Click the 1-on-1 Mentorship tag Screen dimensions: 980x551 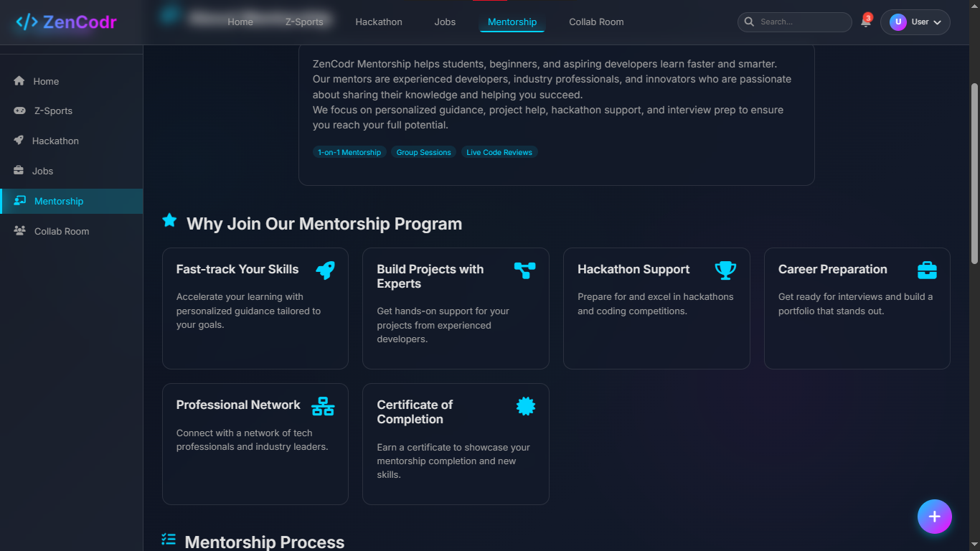click(x=349, y=152)
